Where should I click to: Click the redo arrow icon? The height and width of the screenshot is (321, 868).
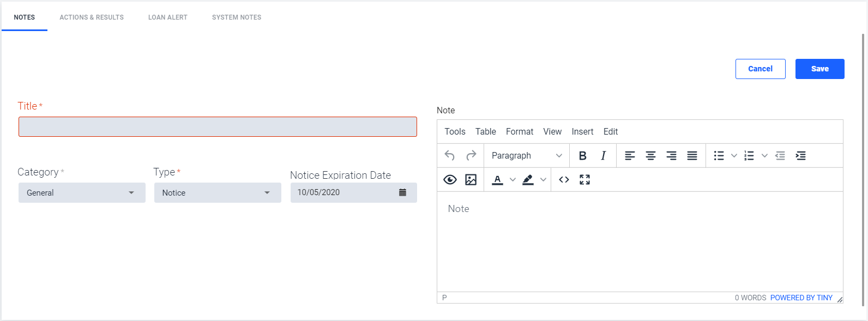[471, 156]
